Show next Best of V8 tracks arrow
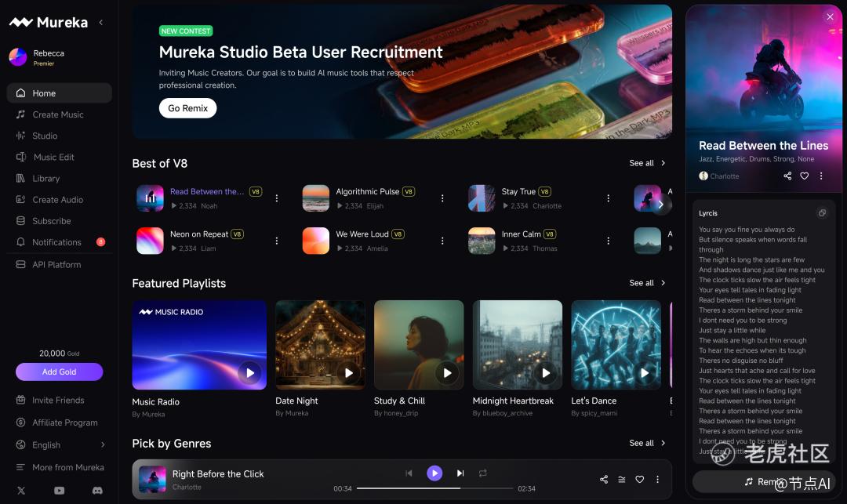 coord(660,205)
